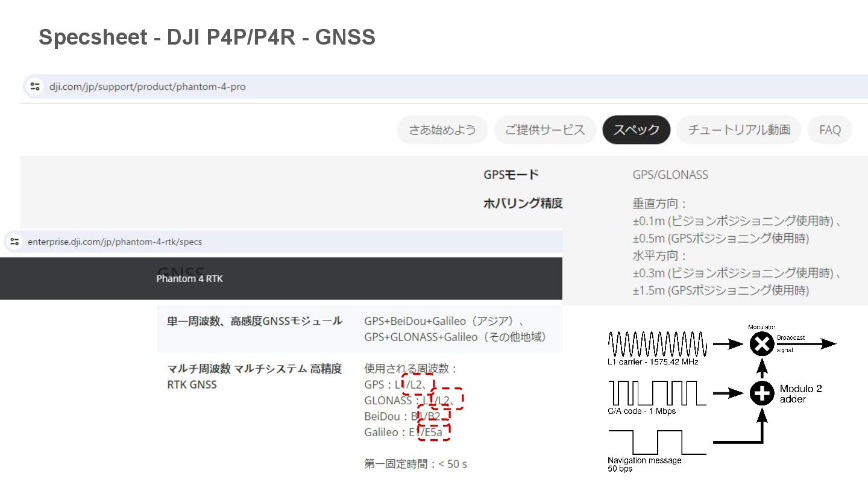
Task: Click site settings icon beside enterprise.dji.com address
Action: [14, 242]
